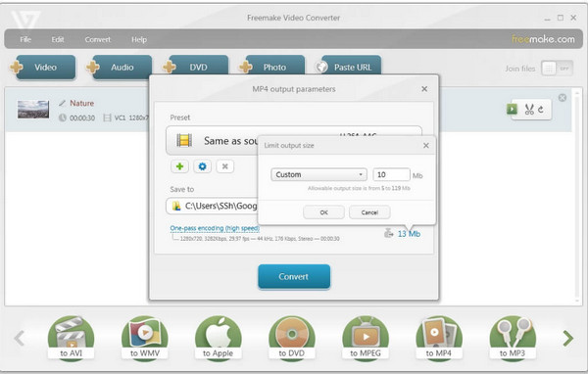
Task: Rotate the Nature video with rotate icon
Action: pos(541,110)
